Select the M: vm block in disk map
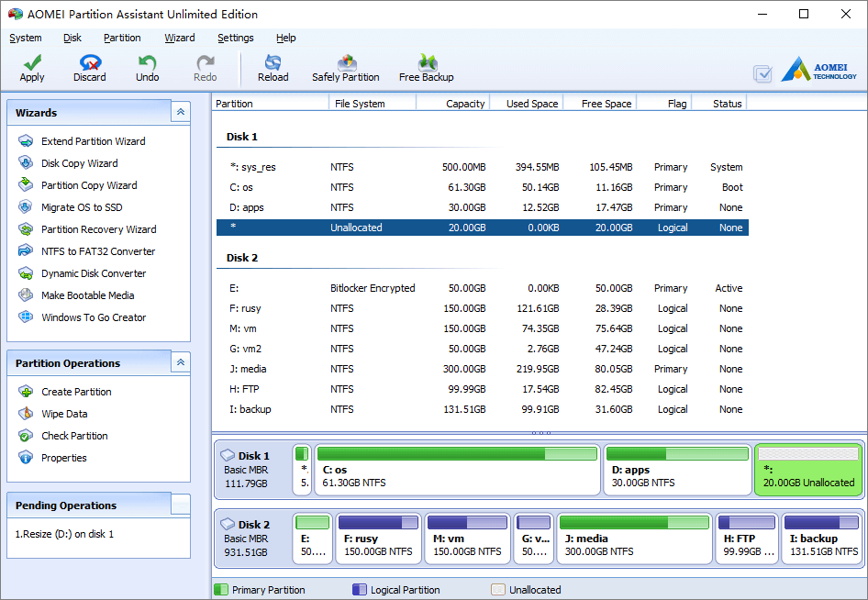This screenshot has height=600, width=868. [467, 538]
